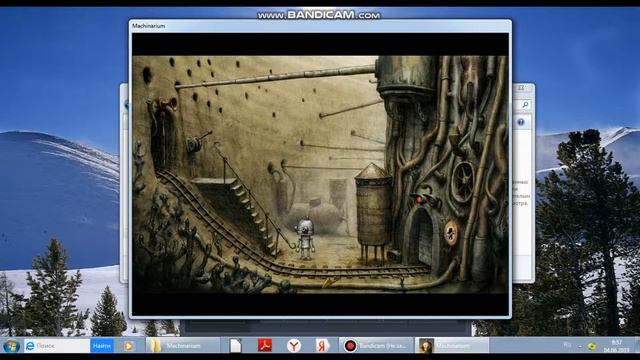Click the green system tray icon

coord(591,346)
